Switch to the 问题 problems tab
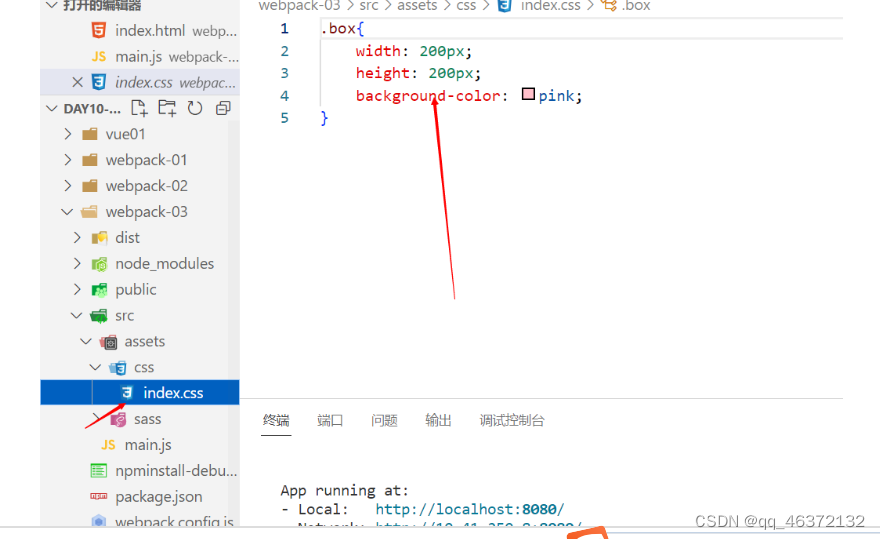The width and height of the screenshot is (880, 539). point(384,421)
